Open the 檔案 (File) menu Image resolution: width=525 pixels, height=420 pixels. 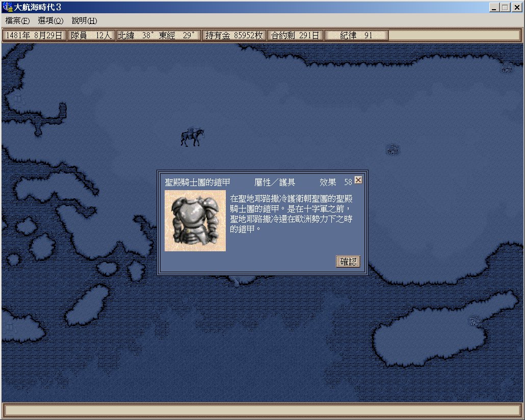coord(17,20)
